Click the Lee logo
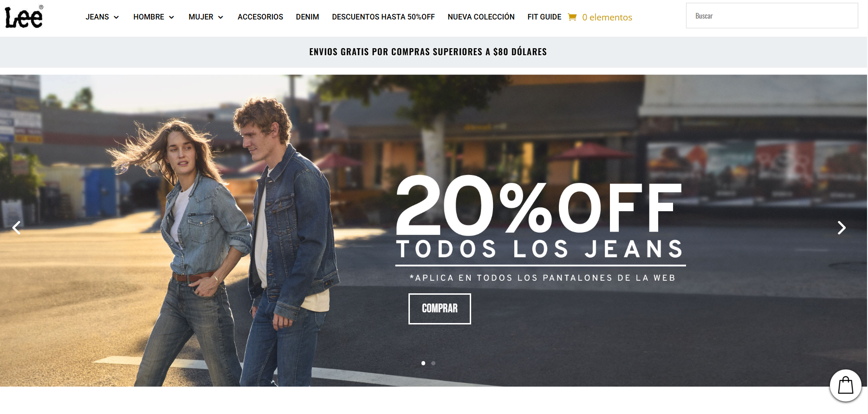 pyautogui.click(x=24, y=17)
